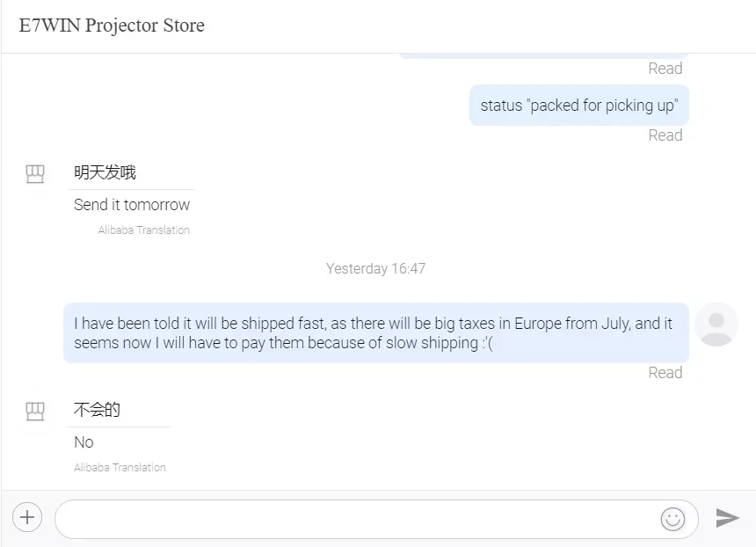Click 'Read' status under 'packed' message
This screenshot has height=547, width=756.
tap(665, 135)
